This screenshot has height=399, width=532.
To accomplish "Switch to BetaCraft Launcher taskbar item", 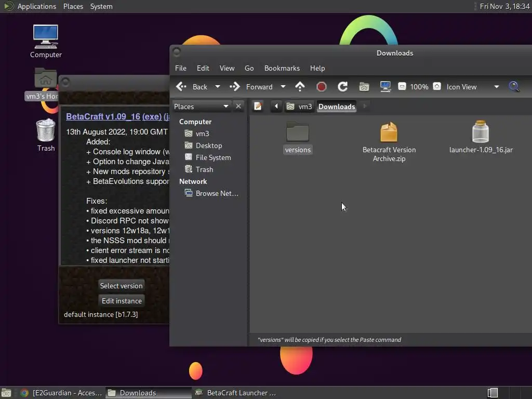I will pos(236,393).
